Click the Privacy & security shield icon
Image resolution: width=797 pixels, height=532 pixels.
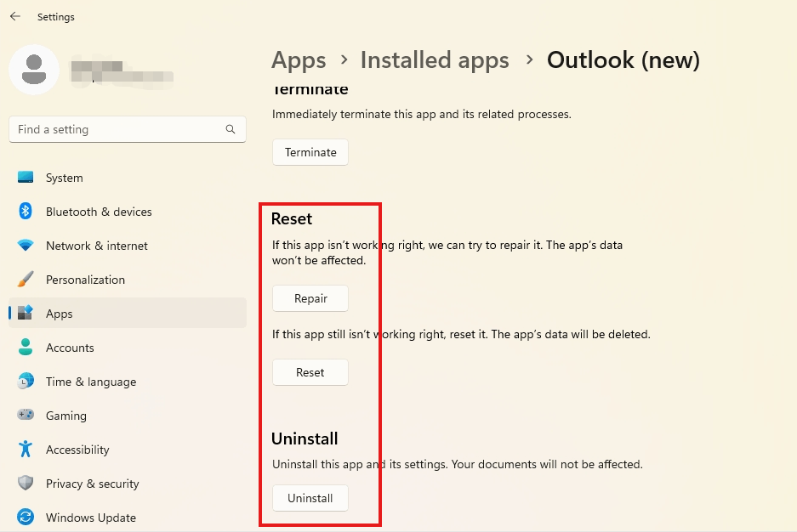click(x=26, y=483)
